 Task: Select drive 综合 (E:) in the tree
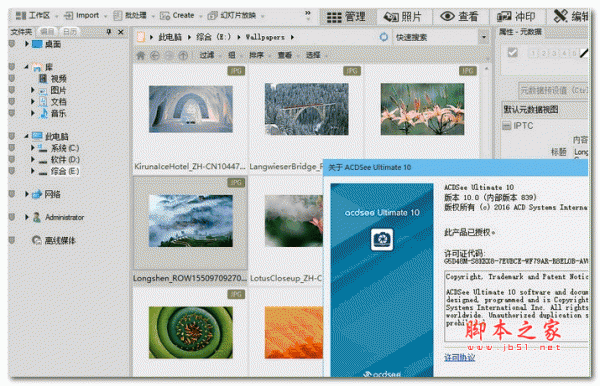click(65, 171)
